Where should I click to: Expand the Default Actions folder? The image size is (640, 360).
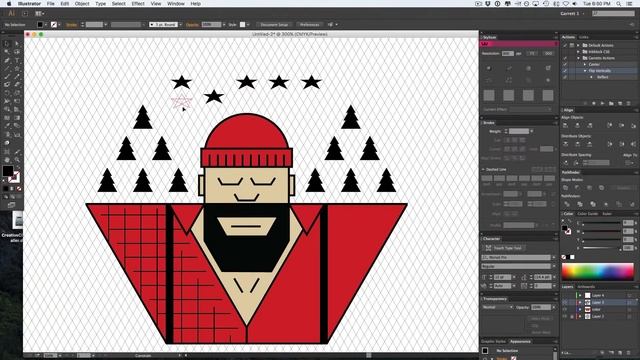pyautogui.click(x=578, y=45)
